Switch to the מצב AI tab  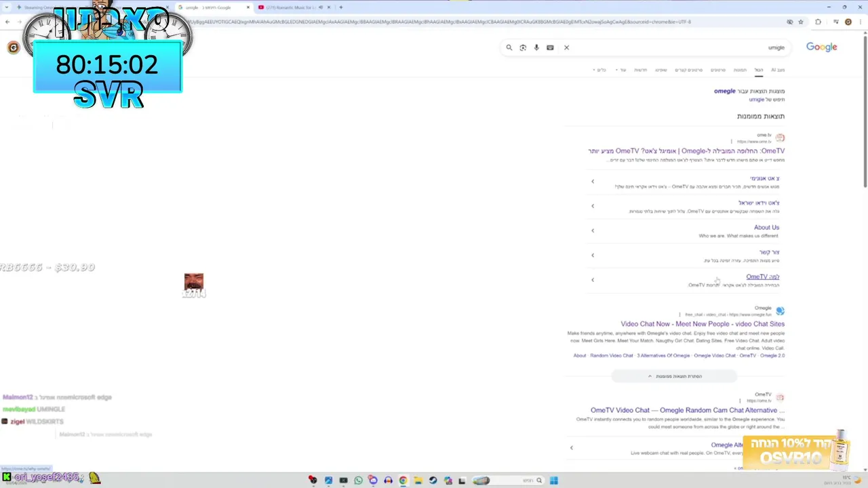tap(778, 70)
